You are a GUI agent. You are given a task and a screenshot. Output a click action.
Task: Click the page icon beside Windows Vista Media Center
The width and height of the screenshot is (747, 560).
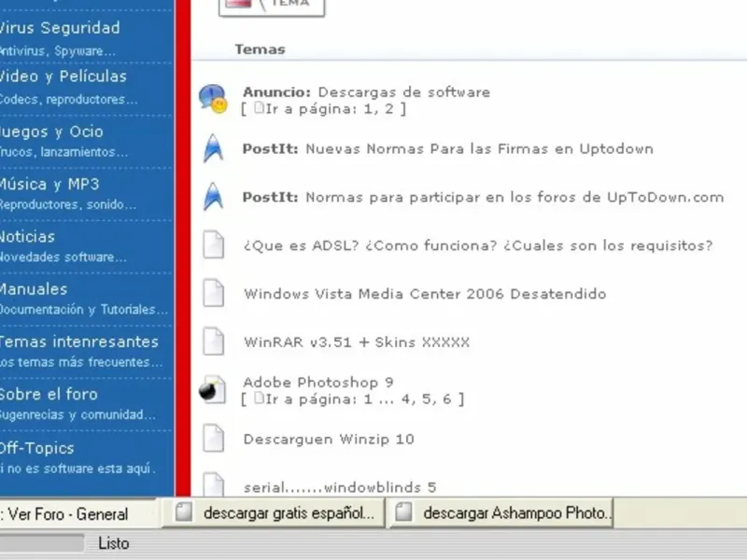(214, 293)
